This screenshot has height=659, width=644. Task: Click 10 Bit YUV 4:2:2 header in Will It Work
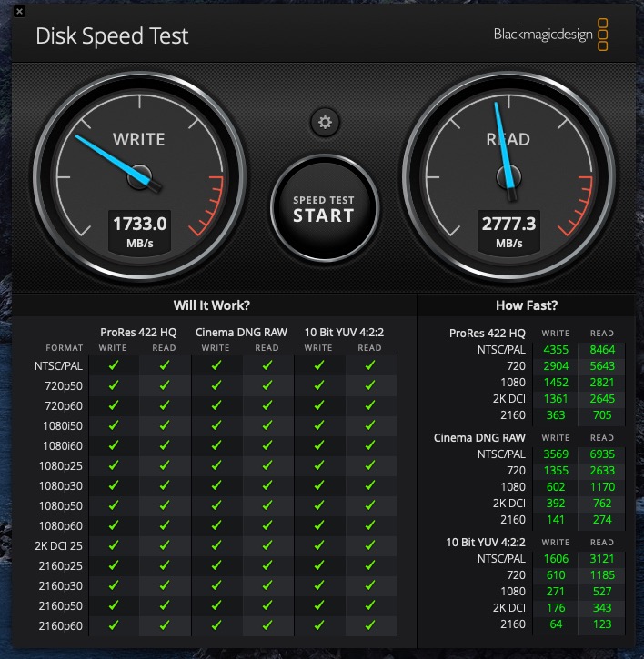344,333
